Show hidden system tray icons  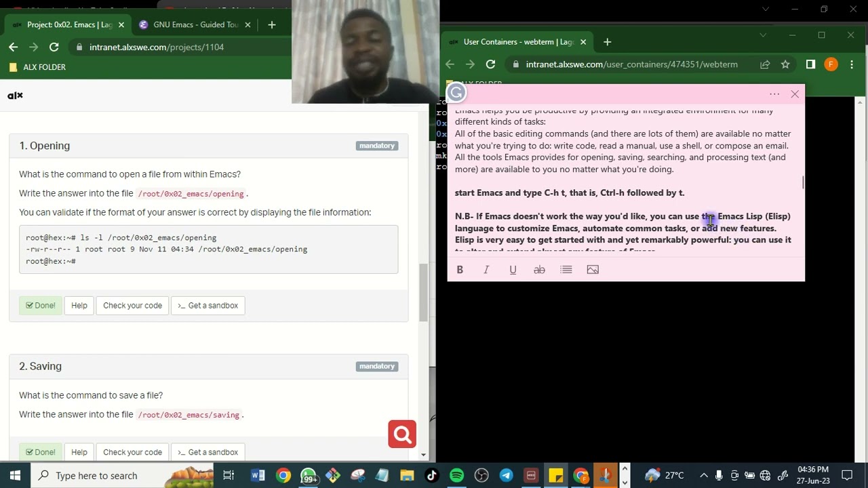tap(704, 476)
